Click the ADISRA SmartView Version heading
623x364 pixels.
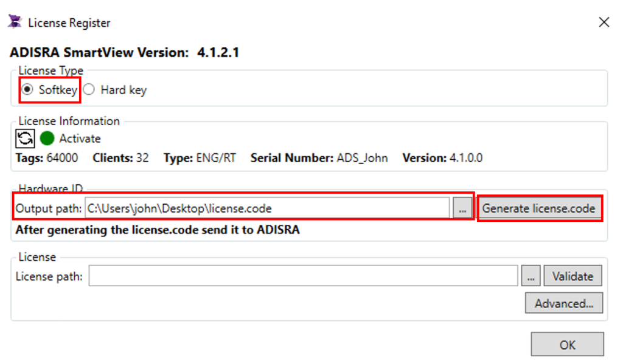point(124,53)
